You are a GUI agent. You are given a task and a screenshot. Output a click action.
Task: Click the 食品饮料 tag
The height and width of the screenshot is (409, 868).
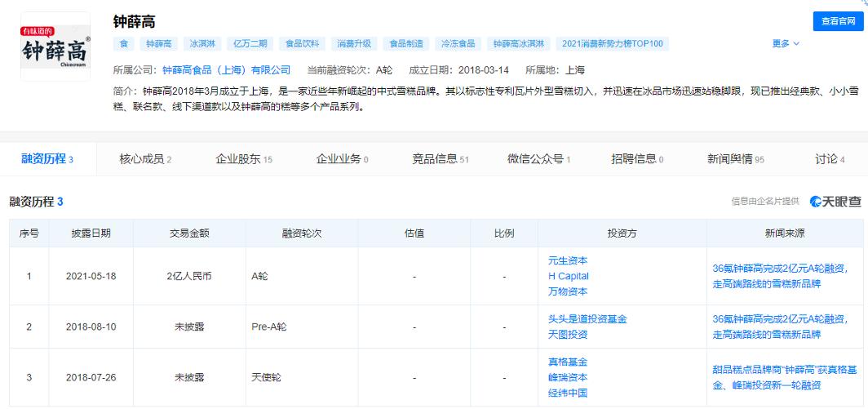coord(303,44)
